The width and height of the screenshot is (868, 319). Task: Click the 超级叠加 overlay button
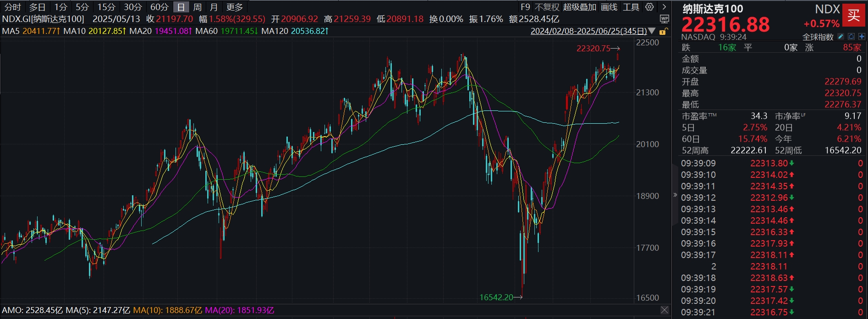pyautogui.click(x=580, y=7)
